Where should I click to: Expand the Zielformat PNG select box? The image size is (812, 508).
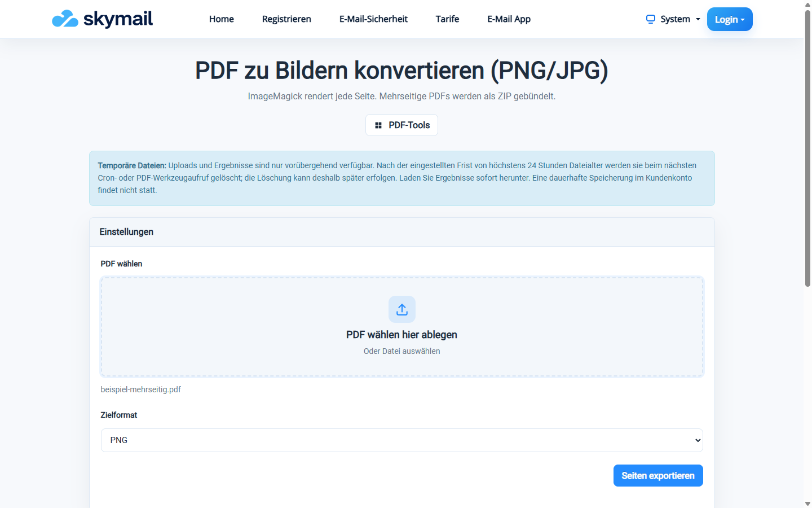pyautogui.click(x=402, y=440)
